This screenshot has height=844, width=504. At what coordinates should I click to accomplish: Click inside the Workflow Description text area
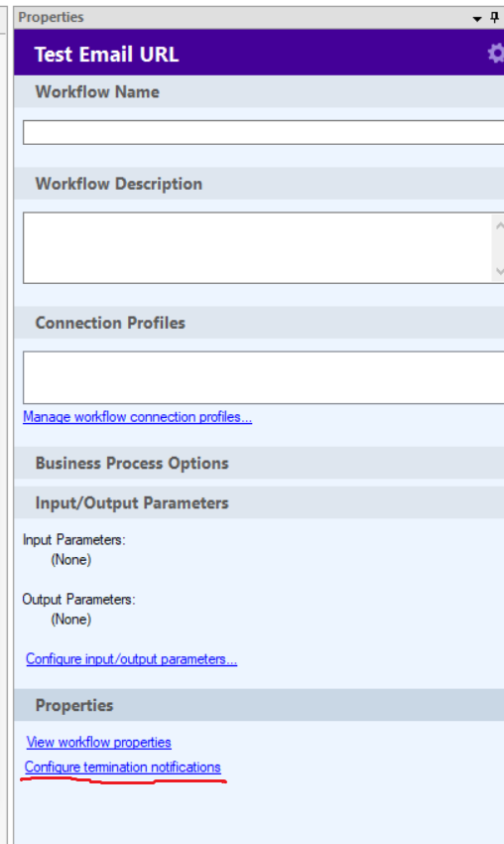[x=257, y=247]
